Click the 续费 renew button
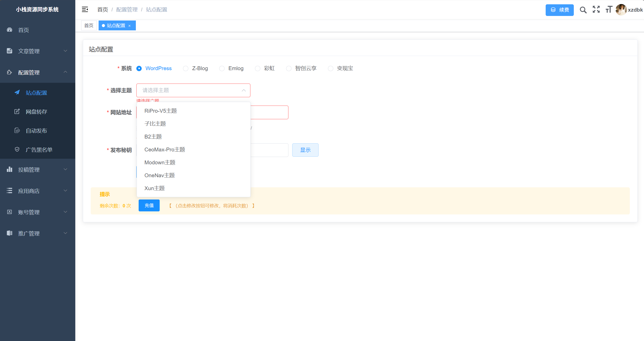This screenshot has height=341, width=644. tap(559, 10)
